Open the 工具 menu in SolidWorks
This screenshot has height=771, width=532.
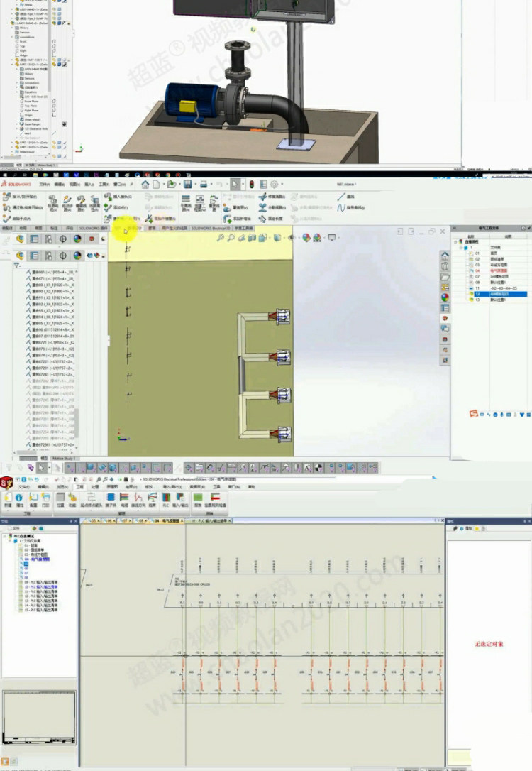point(104,185)
